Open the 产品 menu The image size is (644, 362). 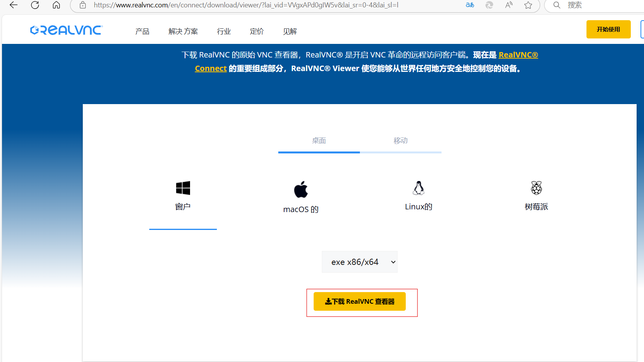pos(142,31)
